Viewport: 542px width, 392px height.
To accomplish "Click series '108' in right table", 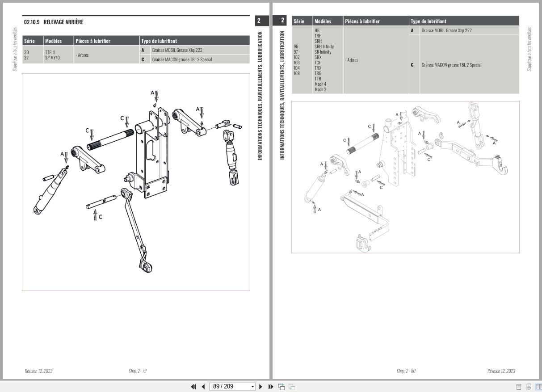I will pyautogui.click(x=297, y=73).
